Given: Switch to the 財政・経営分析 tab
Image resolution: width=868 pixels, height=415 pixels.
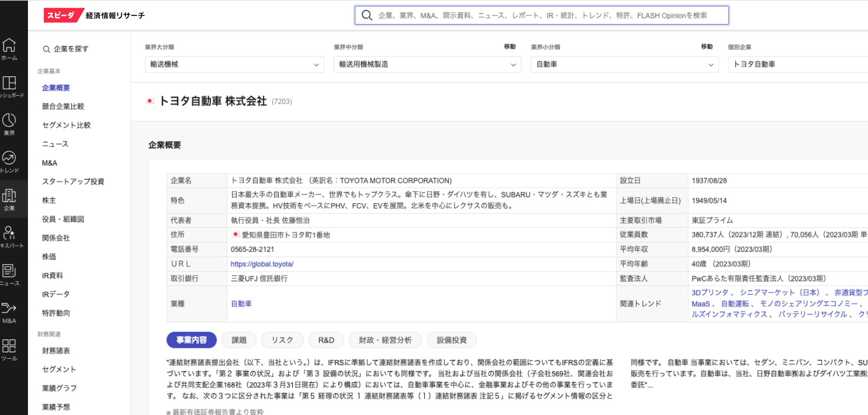Looking at the screenshot, I should (385, 340).
